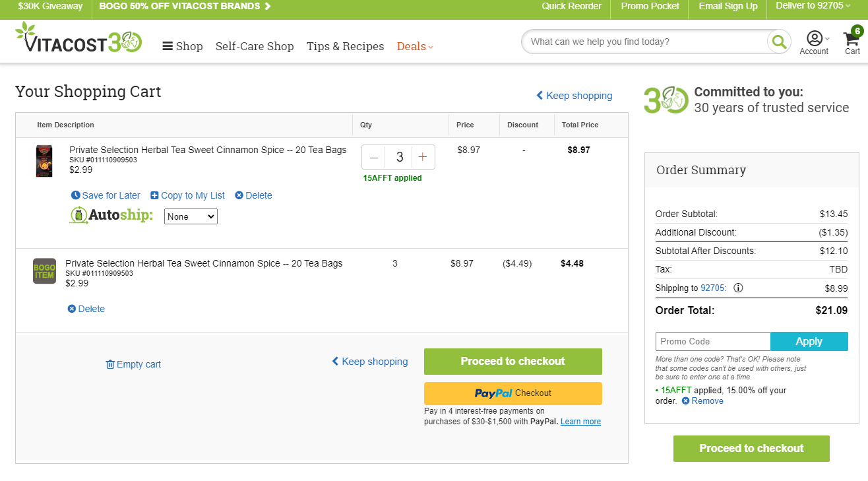The height and width of the screenshot is (481, 868).
Task: Delete the first tea item
Action: pyautogui.click(x=254, y=195)
